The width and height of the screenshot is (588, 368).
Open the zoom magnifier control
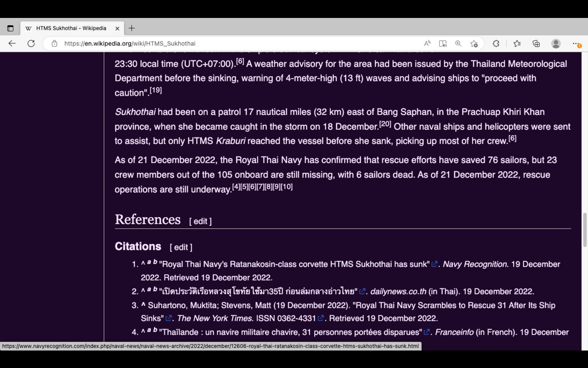pyautogui.click(x=458, y=43)
